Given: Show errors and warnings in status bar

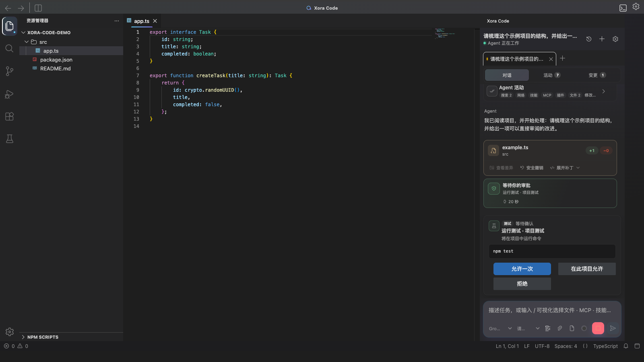Looking at the screenshot, I should coord(16,346).
